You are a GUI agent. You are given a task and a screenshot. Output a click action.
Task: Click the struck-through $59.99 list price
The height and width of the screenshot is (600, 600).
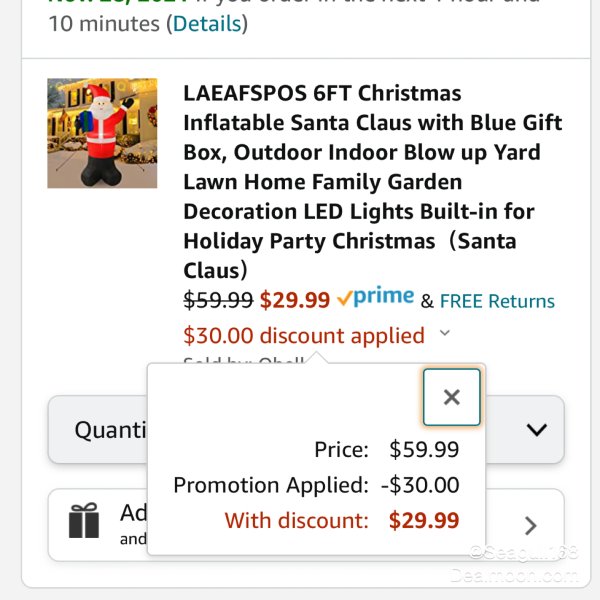tap(218, 300)
